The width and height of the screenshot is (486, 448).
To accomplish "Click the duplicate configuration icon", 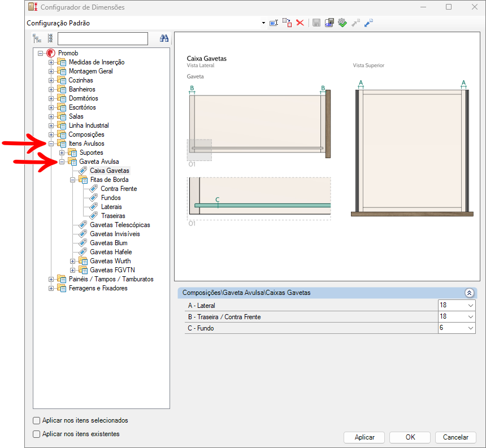I will click(287, 23).
